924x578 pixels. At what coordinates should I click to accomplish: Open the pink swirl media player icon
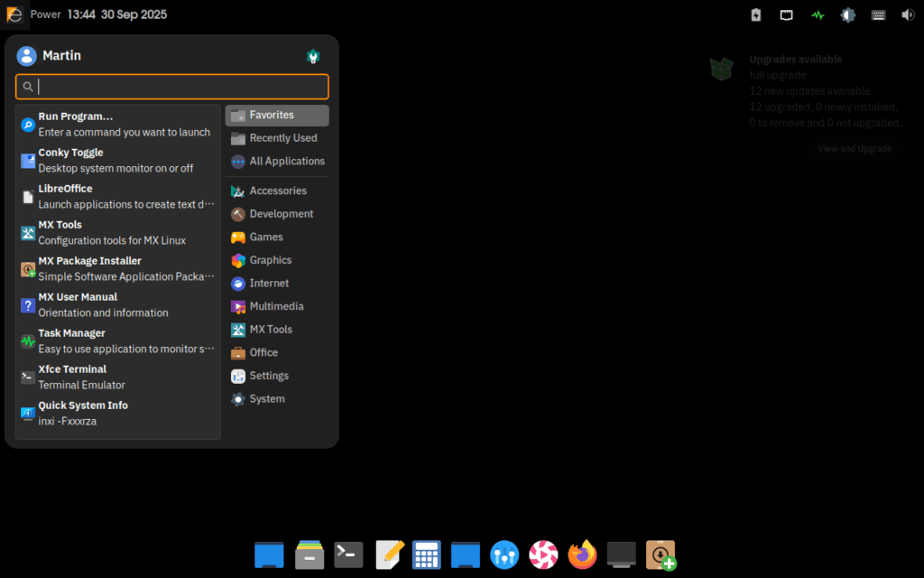(x=543, y=555)
